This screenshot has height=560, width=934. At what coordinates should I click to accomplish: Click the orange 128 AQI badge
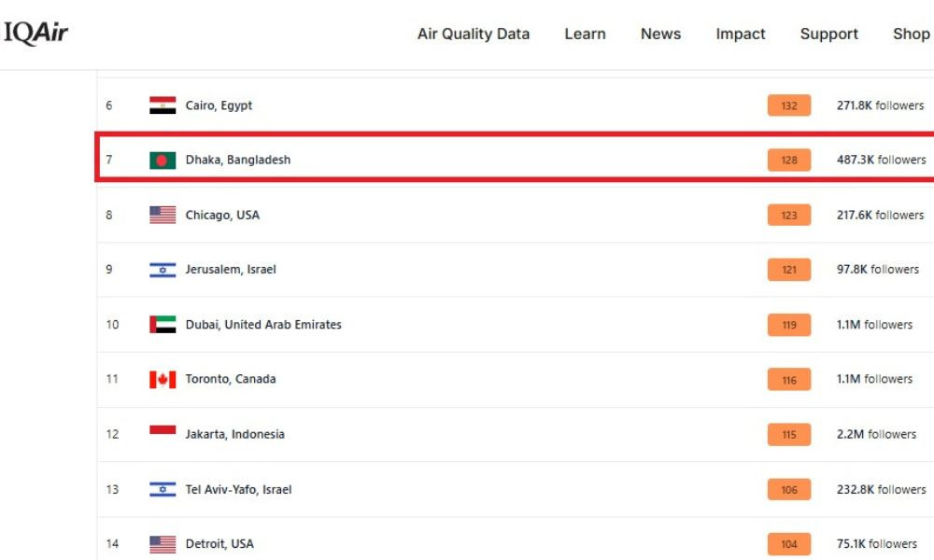788,161
